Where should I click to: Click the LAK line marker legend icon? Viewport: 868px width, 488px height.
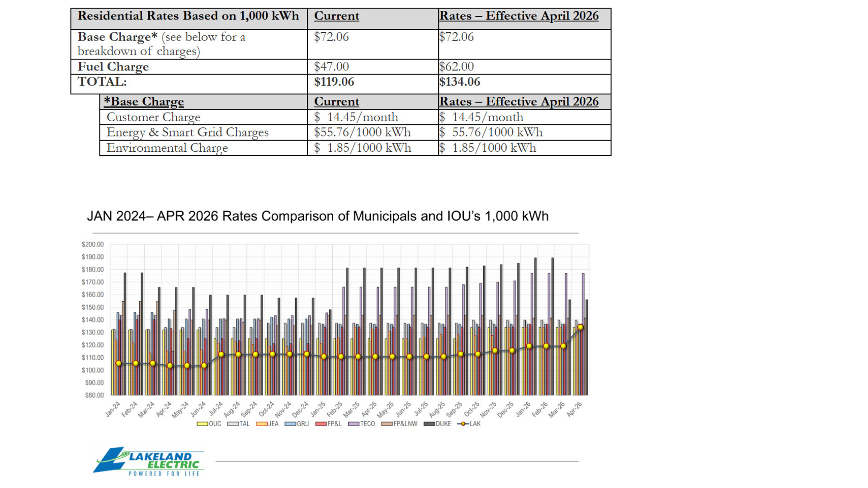(463, 424)
